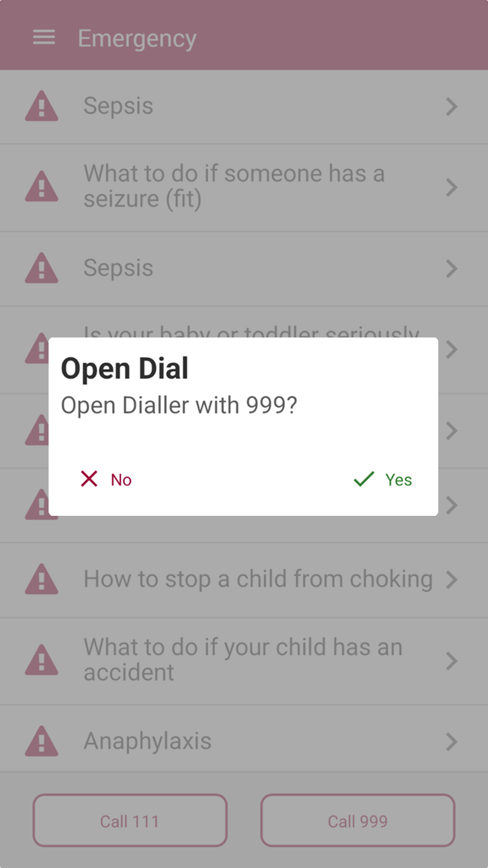Image resolution: width=488 pixels, height=868 pixels.
Task: Click warning icon beside child accident item
Action: click(42, 660)
